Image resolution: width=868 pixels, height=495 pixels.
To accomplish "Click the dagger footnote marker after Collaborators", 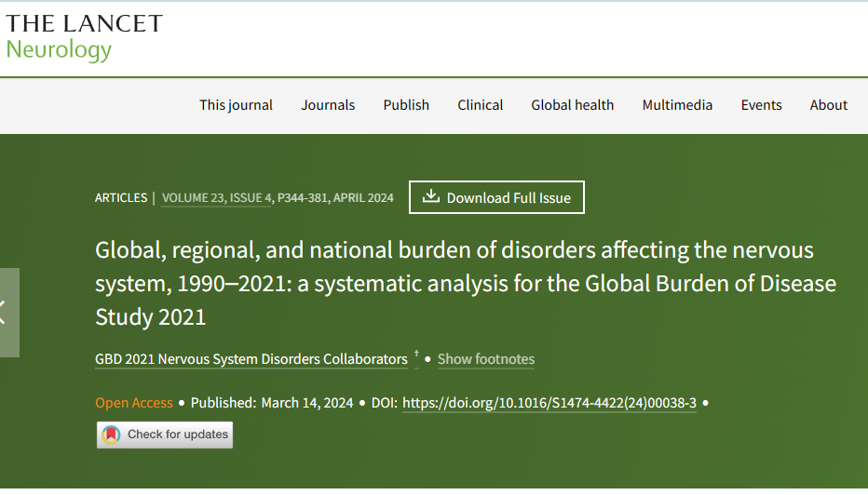I will (x=416, y=354).
